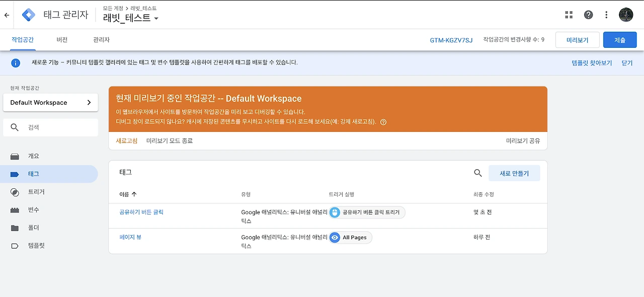Click the user account avatar
The image size is (644, 297).
(626, 15)
